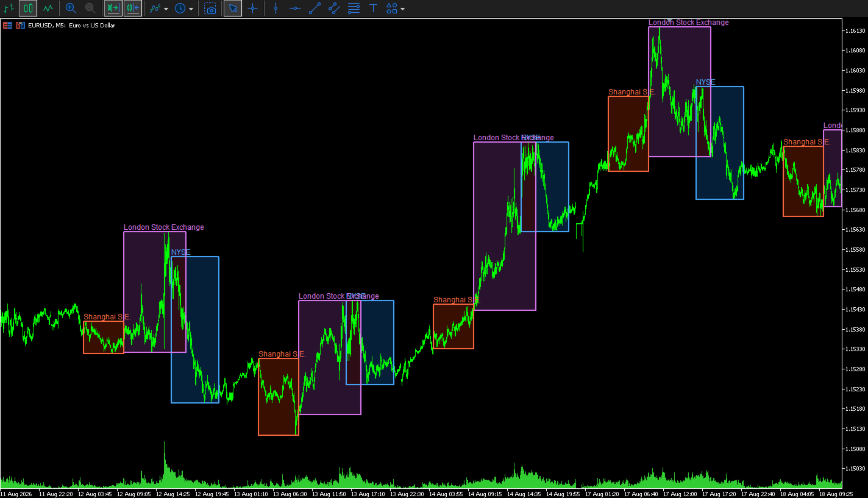The width and height of the screenshot is (868, 498).
Task: Click the 13 Aug 01:10 time label
Action: click(x=251, y=494)
